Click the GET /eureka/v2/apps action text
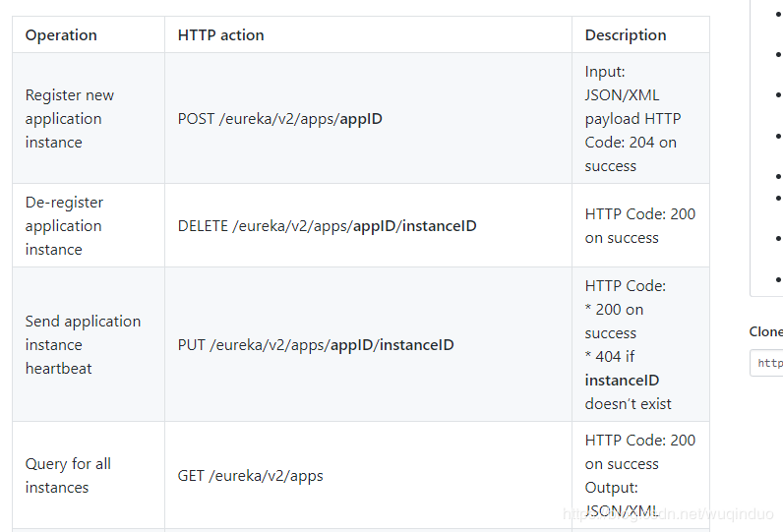783x532 pixels. tap(250, 476)
